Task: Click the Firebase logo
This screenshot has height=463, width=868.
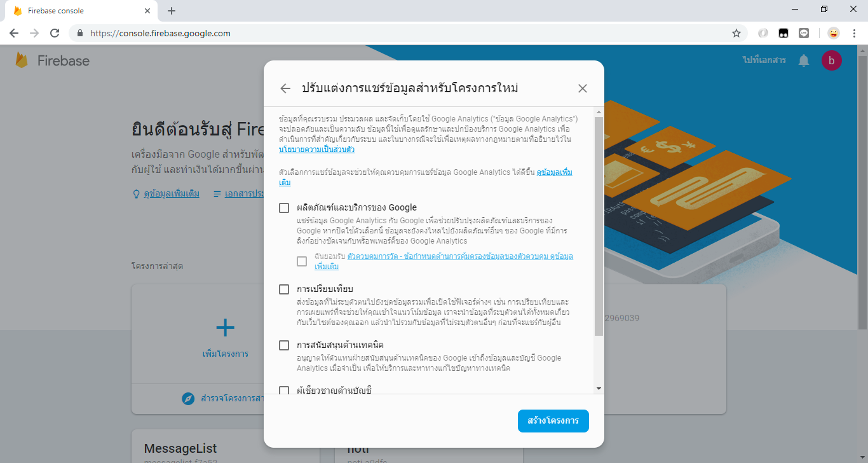Action: point(22,60)
